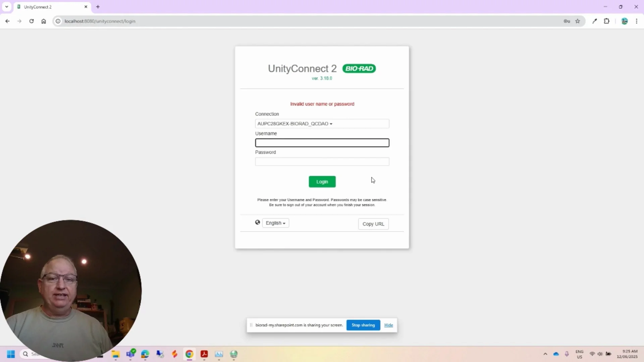The height and width of the screenshot is (362, 644).
Task: Click the Copy URL button
Action: [x=373, y=224]
